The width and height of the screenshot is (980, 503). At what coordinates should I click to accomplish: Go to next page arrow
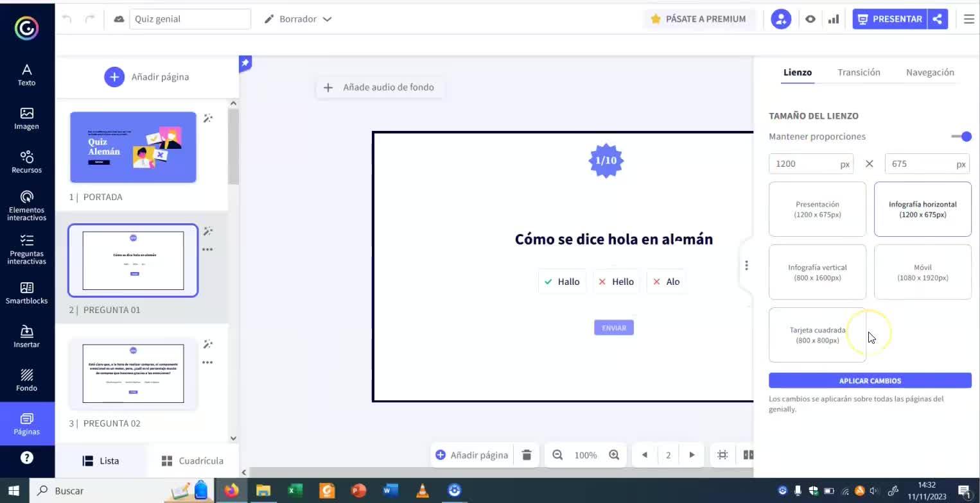click(692, 455)
